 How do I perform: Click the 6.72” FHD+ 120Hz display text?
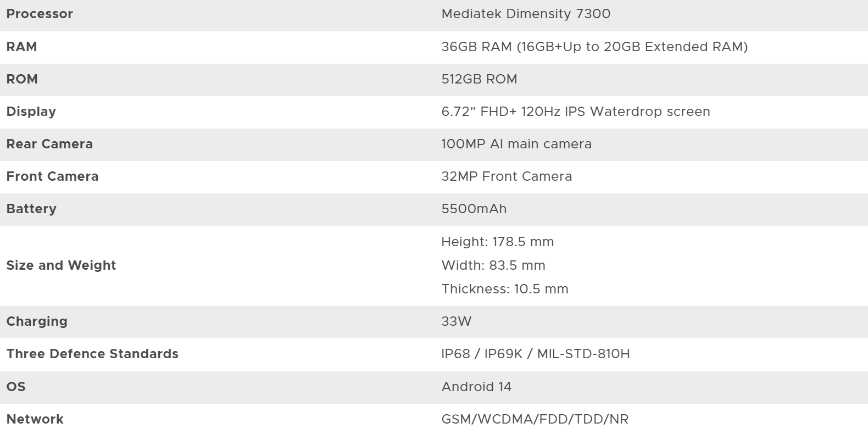pyautogui.click(x=576, y=112)
